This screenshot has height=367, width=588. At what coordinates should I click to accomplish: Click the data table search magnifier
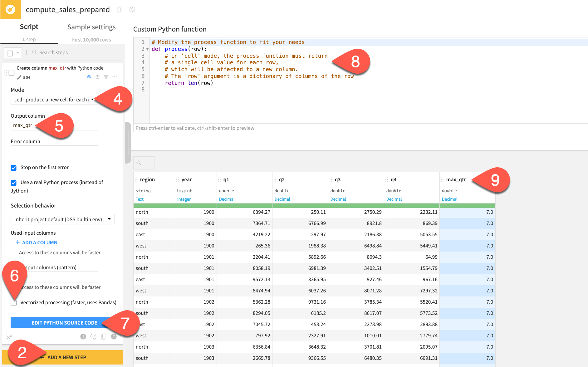(x=139, y=163)
